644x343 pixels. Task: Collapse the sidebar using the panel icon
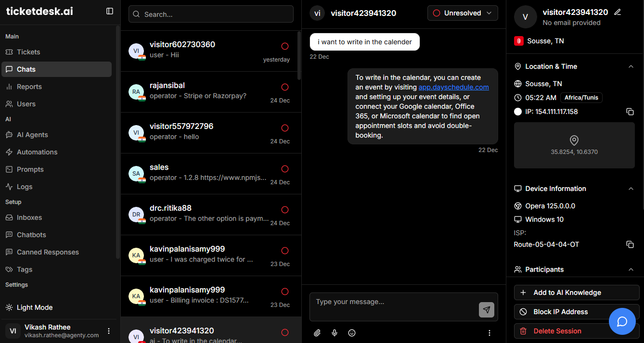pos(110,11)
